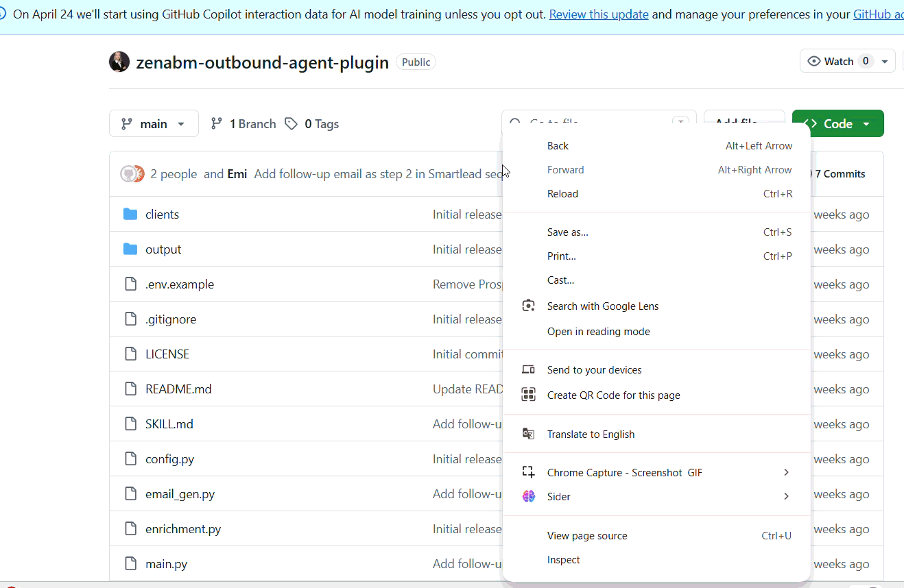Open the main.py file

167,564
